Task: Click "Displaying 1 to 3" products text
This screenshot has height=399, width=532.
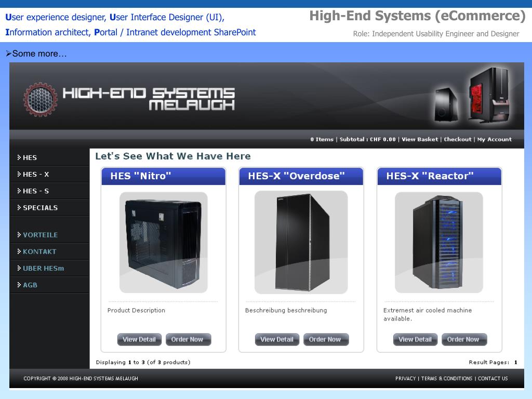Action: 143,362
